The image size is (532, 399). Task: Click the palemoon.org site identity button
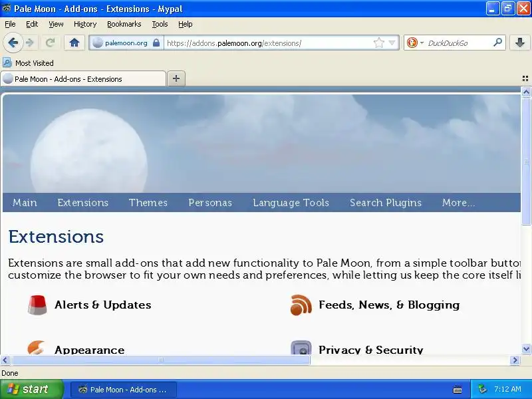tap(125, 43)
